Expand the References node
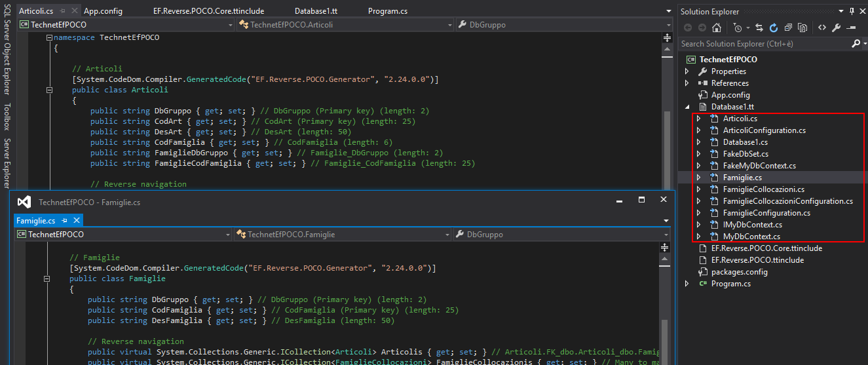Screen dimensions: 868x365 pos(687,83)
